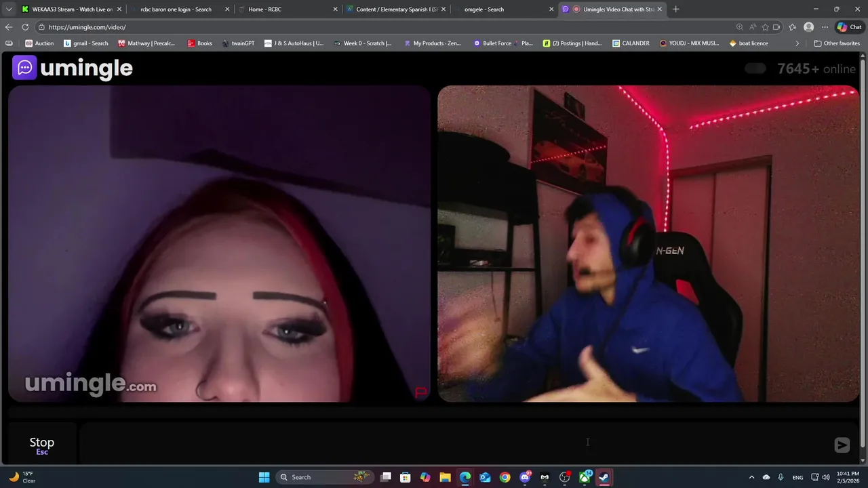Viewport: 868px width, 488px height.
Task: Report stranger using red flag icon
Action: point(420,392)
